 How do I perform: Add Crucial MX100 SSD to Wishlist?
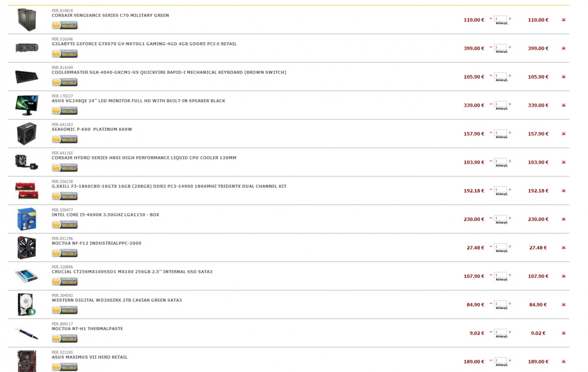pos(65,282)
